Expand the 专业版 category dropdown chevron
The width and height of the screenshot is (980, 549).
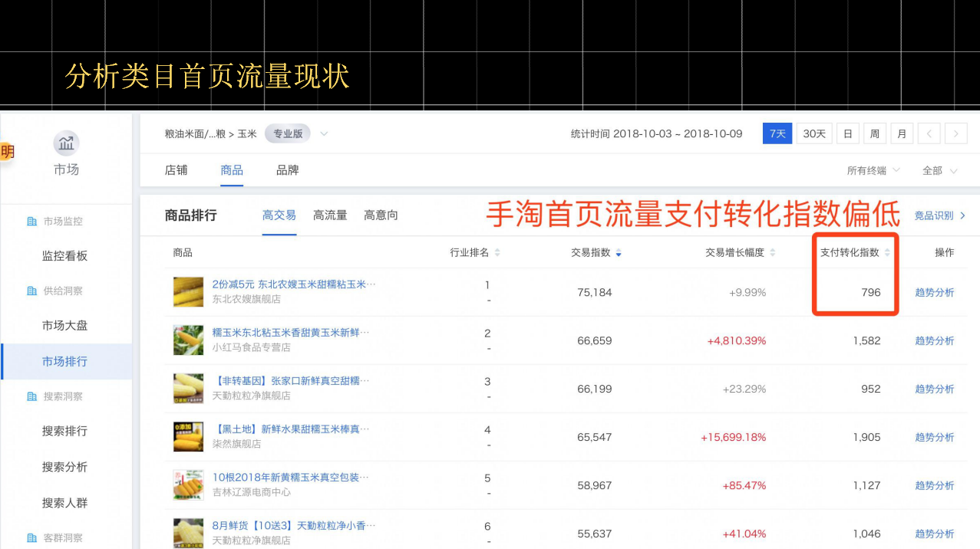click(324, 133)
